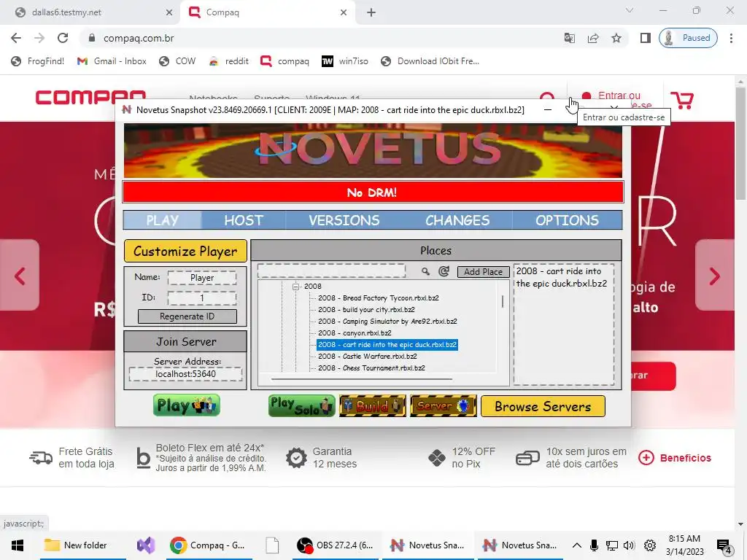Open the Chrome three-dot menu
Screen dimensions: 747x560
731,38
